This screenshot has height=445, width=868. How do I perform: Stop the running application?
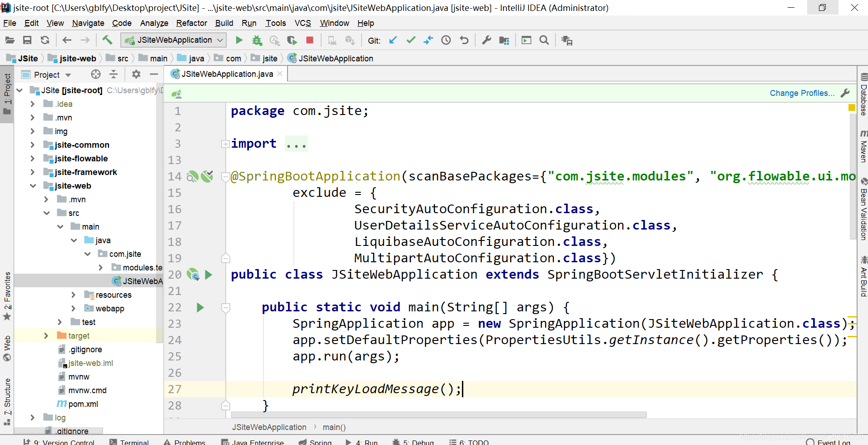click(x=310, y=40)
